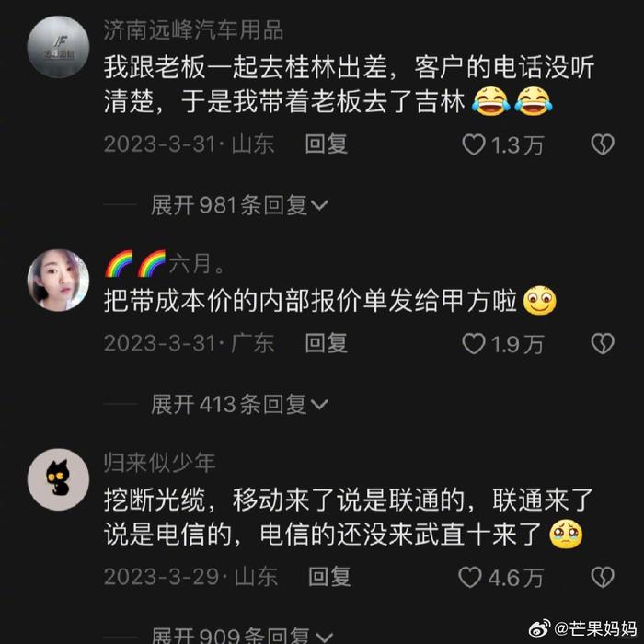
Task: Open 济南远峰汽车用品 profile avatar
Action: tap(58, 47)
